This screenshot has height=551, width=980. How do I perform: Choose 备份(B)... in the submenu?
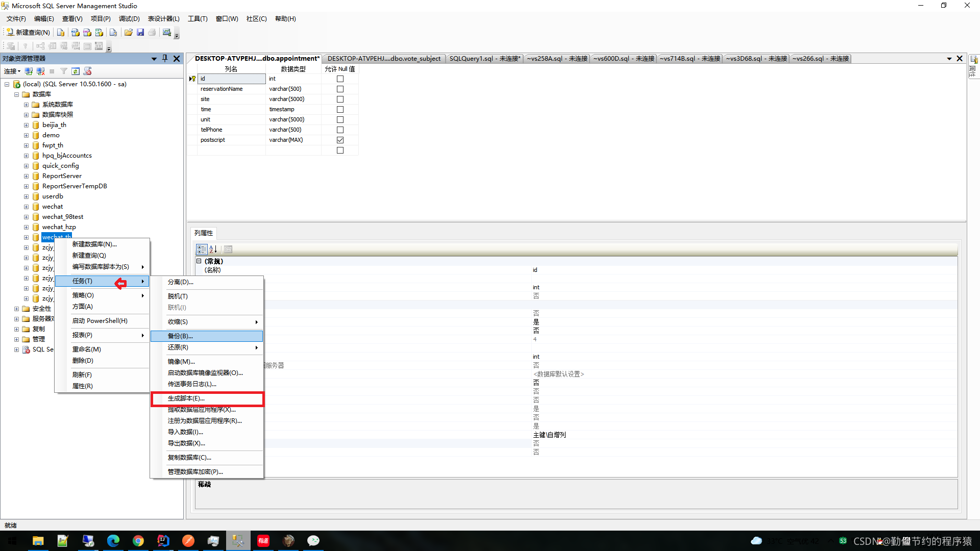[180, 336]
